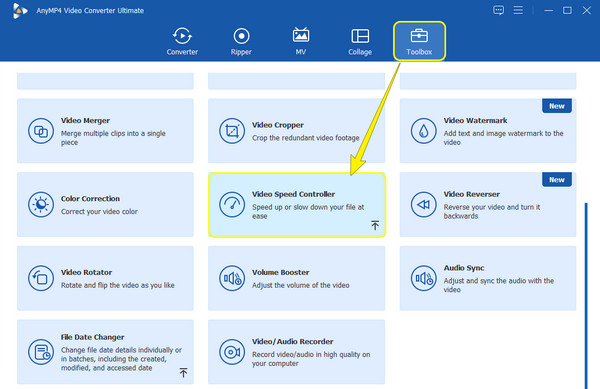Open Video Watermark title text
This screenshot has width=600, height=389.
click(x=475, y=120)
